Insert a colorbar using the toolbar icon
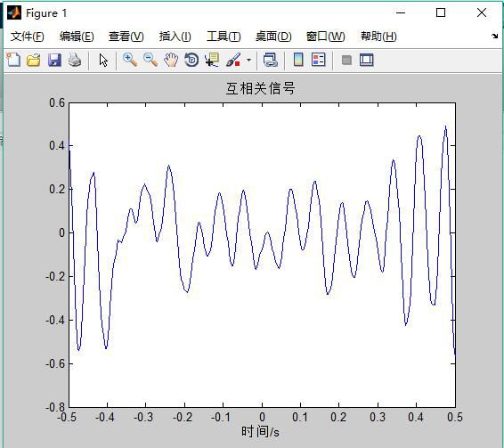 (x=298, y=60)
